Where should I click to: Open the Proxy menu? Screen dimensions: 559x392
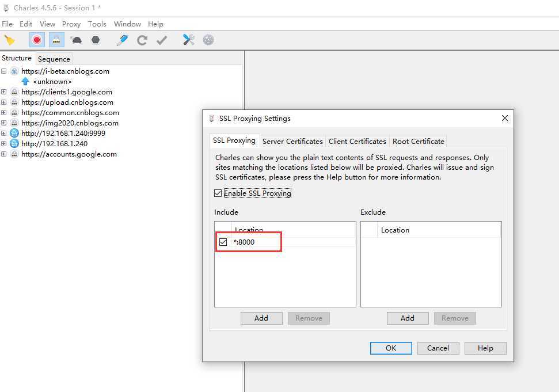[x=71, y=24]
